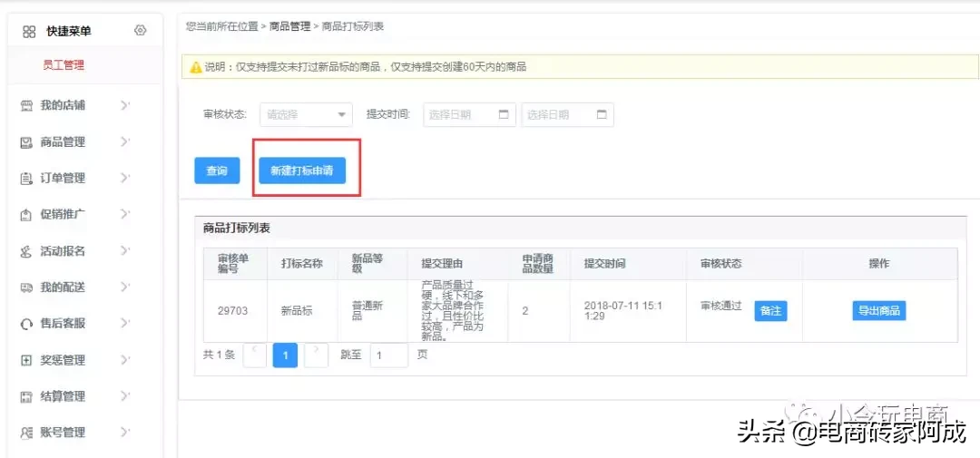Expand the 商品管理 menu chevron
980x458 pixels.
click(125, 141)
